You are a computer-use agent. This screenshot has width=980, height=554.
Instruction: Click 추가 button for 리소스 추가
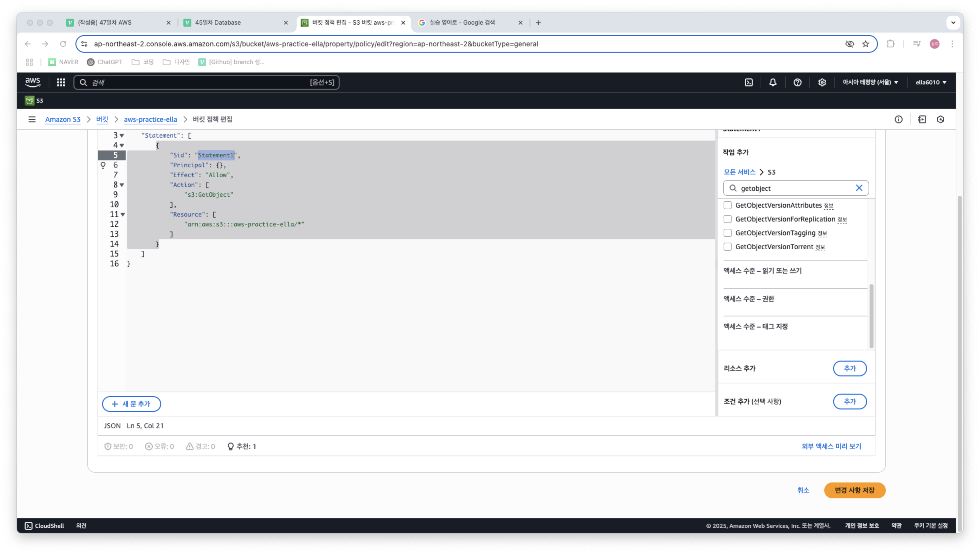(x=850, y=368)
